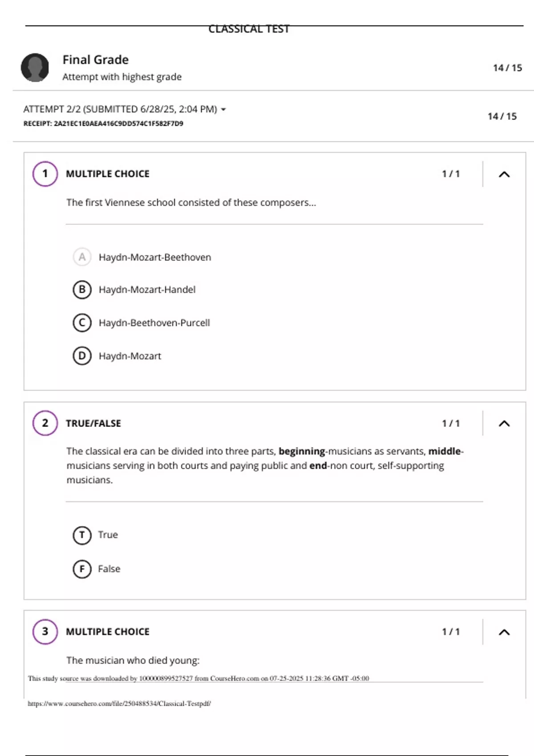Choose the True answer circle
The width and height of the screenshot is (534, 756).
[82, 535]
